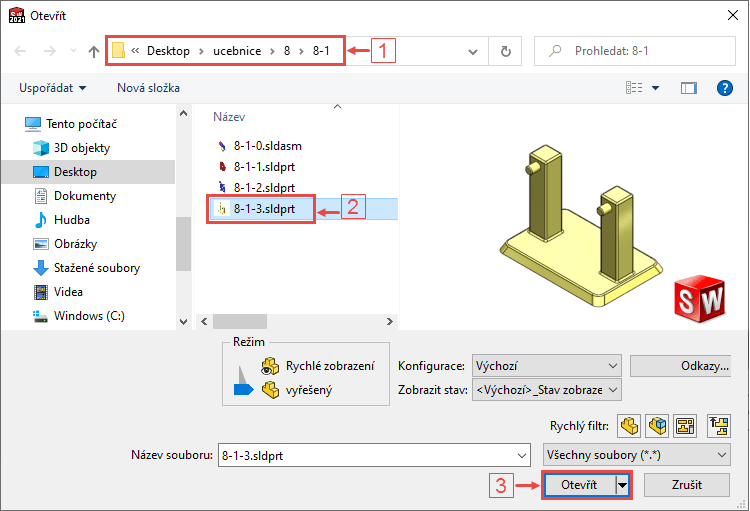This screenshot has height=511, width=750.
Task: Filter drawings with the Rychlý filtr drawing icon
Action: click(685, 425)
